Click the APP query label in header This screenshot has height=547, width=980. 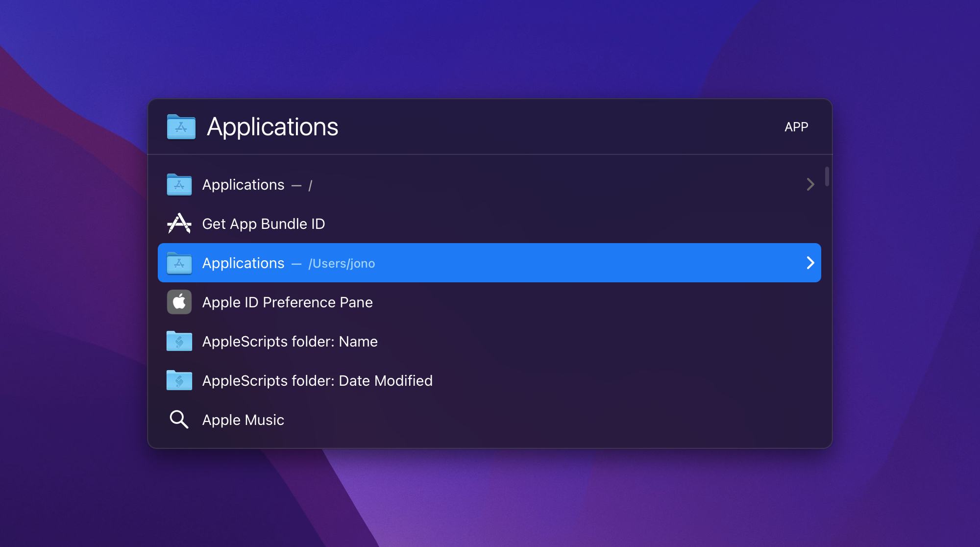(x=796, y=127)
